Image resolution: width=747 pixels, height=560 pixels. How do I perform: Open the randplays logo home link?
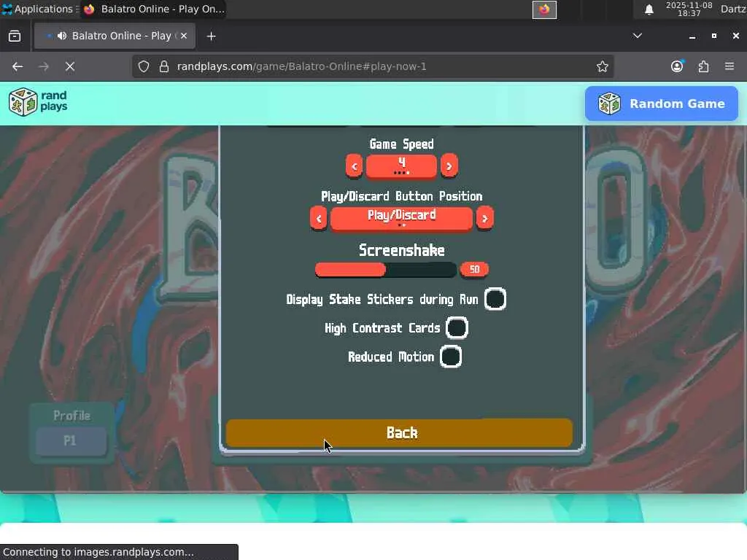point(38,102)
